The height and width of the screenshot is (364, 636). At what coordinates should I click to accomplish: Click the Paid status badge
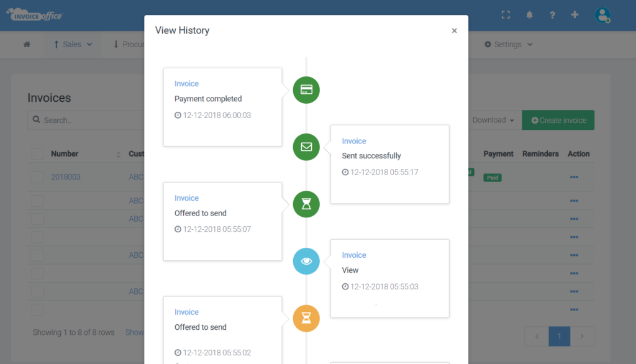pos(493,178)
